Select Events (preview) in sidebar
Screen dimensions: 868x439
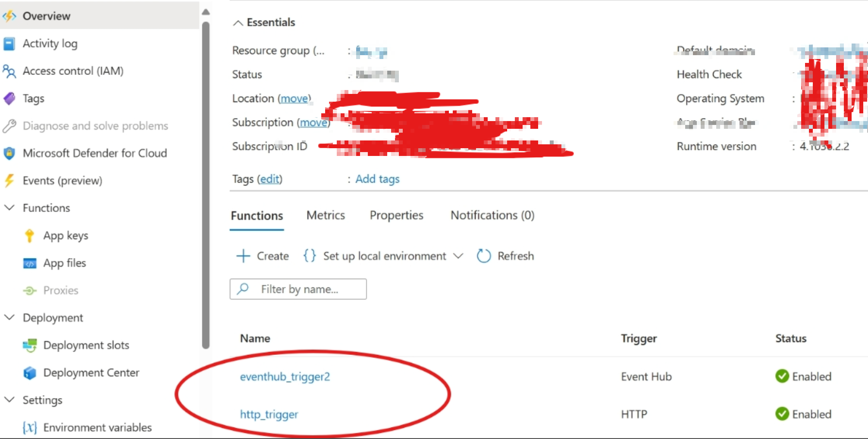click(63, 181)
